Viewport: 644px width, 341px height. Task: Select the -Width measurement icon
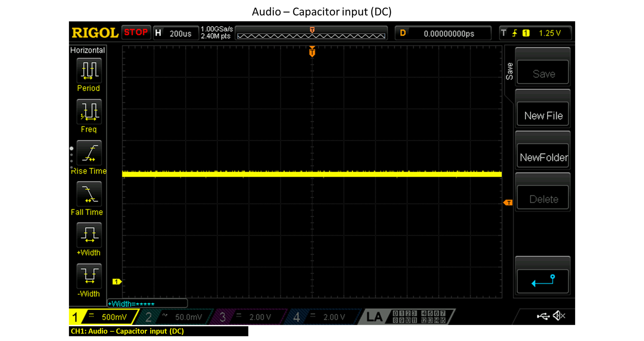pyautogui.click(x=89, y=276)
